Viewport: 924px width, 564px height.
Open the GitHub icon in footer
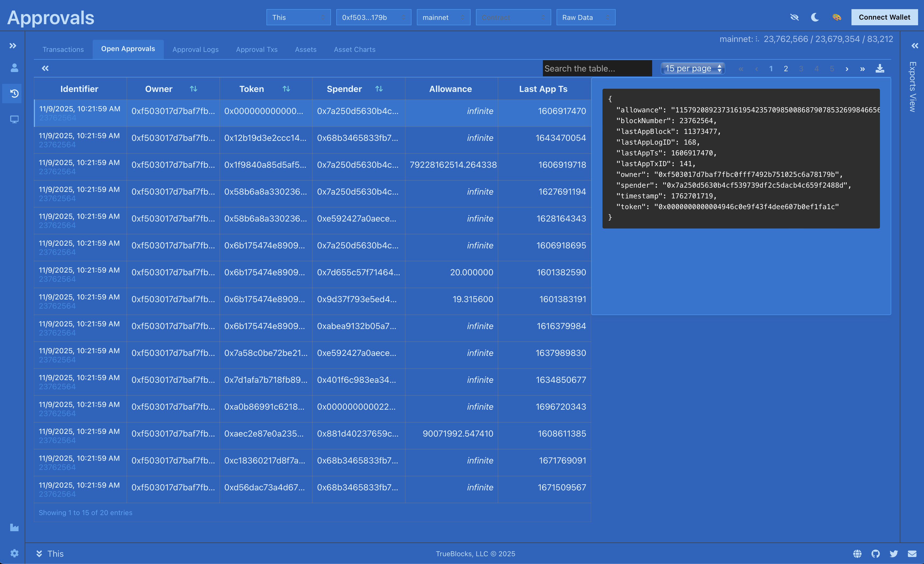click(x=876, y=554)
